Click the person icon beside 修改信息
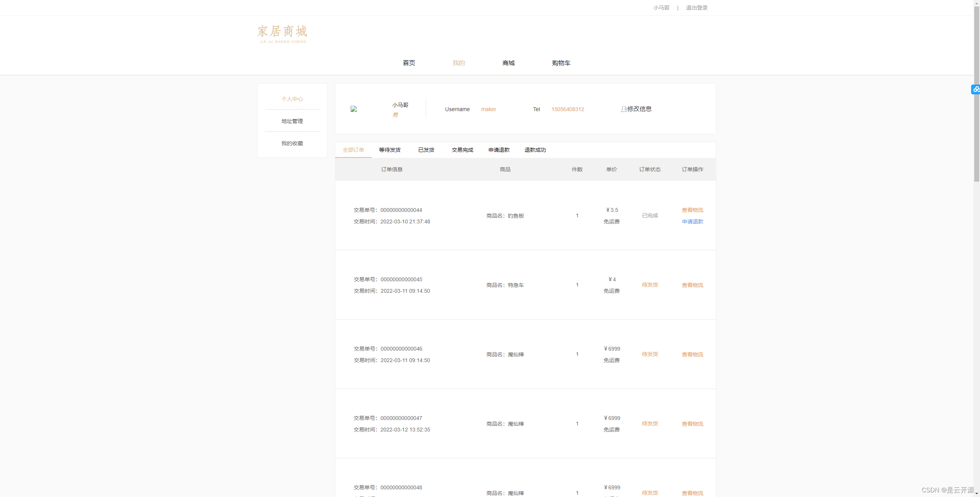 [x=624, y=109]
